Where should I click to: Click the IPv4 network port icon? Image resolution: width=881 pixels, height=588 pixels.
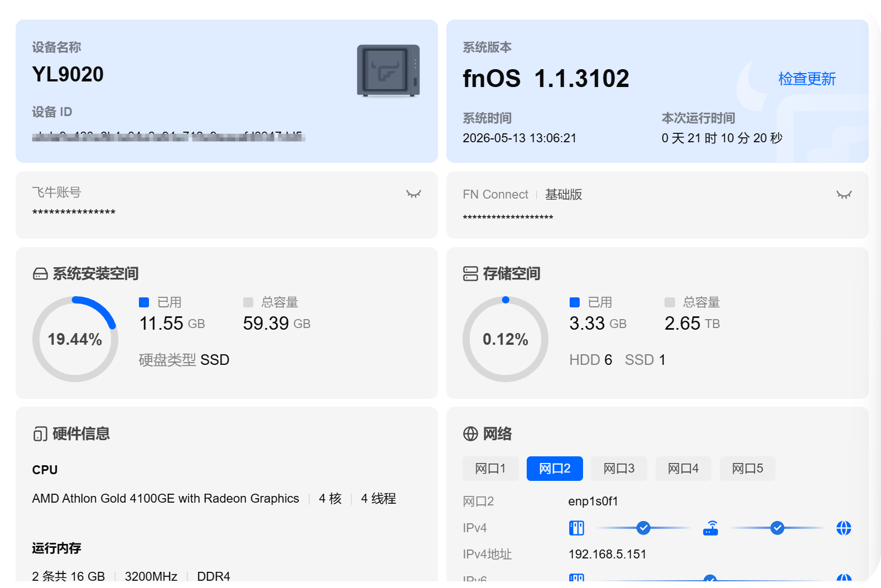pyautogui.click(x=576, y=528)
